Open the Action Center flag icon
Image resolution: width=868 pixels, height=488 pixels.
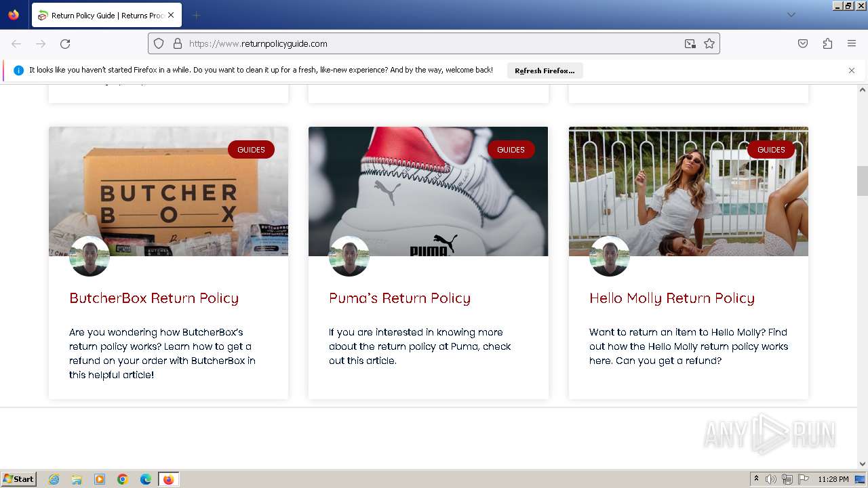point(804,479)
